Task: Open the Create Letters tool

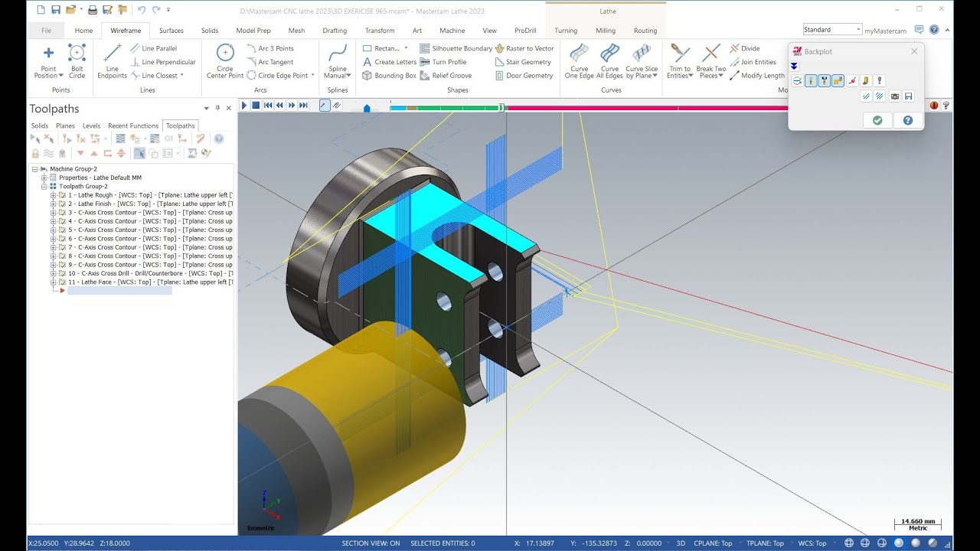Action: [x=389, y=62]
